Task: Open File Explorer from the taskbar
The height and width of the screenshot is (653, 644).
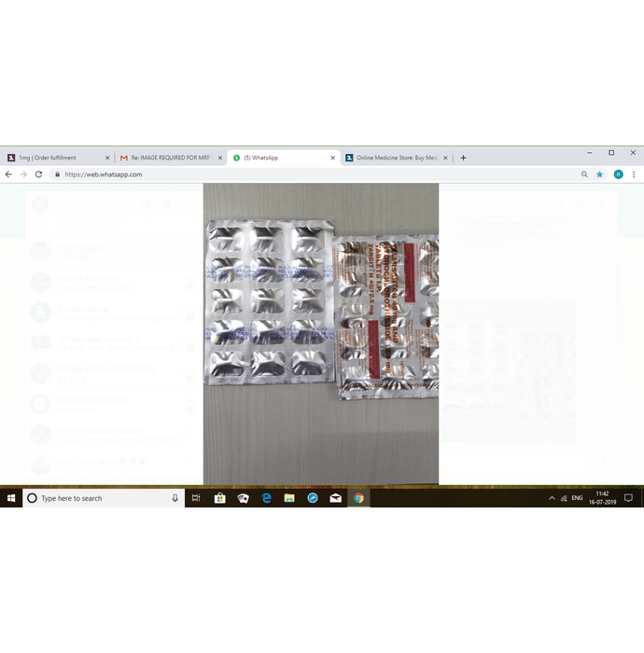Action: click(289, 498)
